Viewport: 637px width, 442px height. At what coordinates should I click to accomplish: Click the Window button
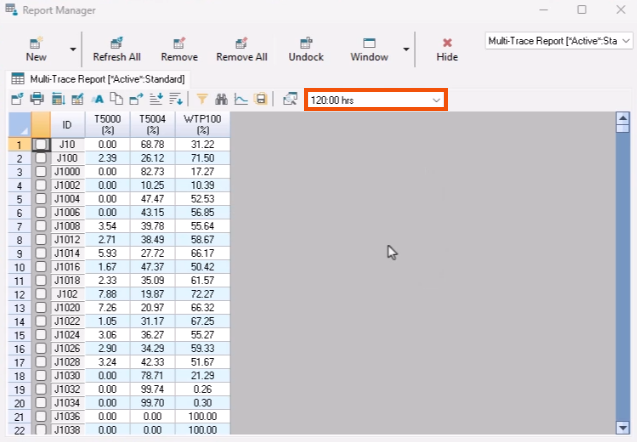369,49
